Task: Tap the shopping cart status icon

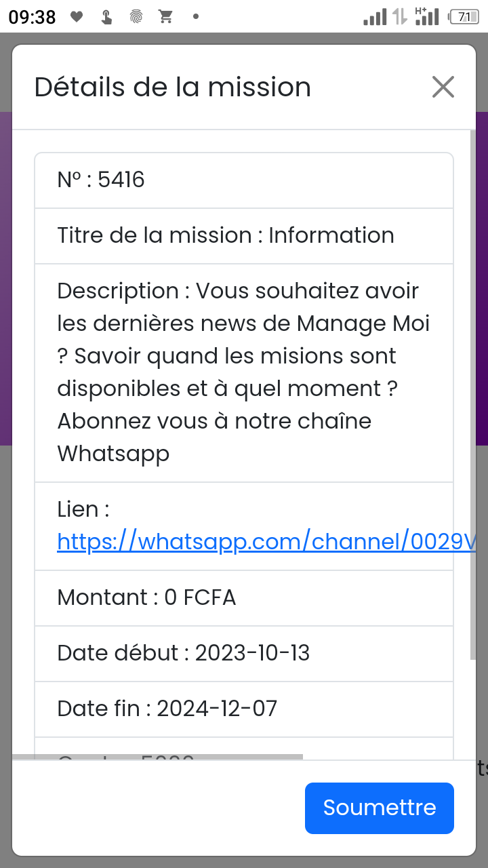Action: (x=166, y=17)
